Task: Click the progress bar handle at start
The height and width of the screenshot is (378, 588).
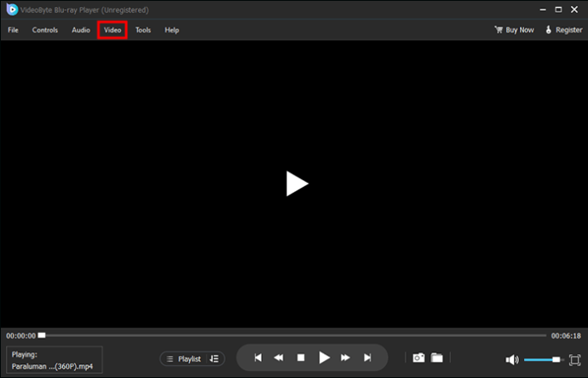Action: [x=42, y=335]
